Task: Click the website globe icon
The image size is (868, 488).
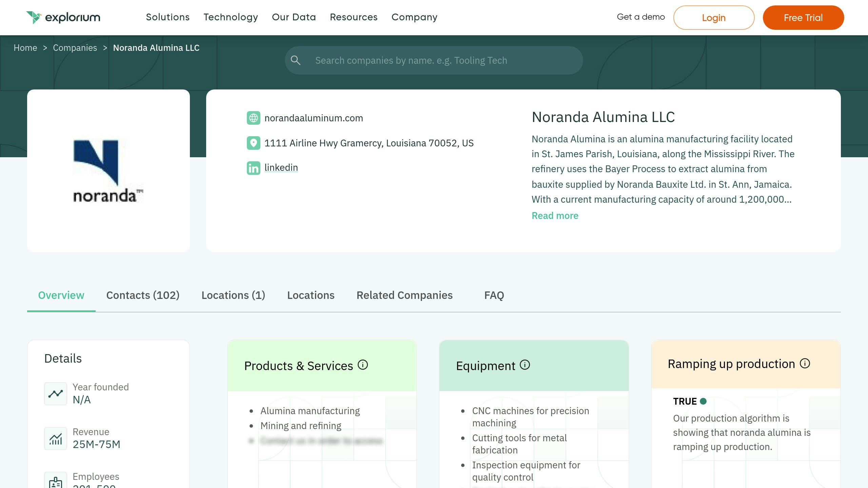Action: point(253,118)
